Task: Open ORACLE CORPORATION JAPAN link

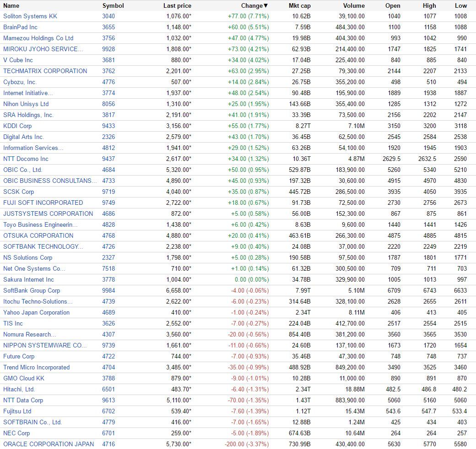Action: tap(49, 444)
